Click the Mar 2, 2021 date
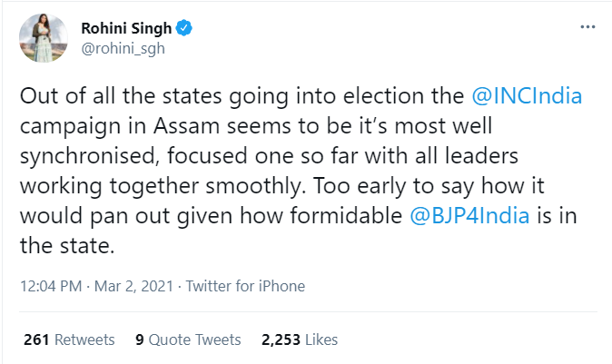612x364 pixels. point(135,286)
